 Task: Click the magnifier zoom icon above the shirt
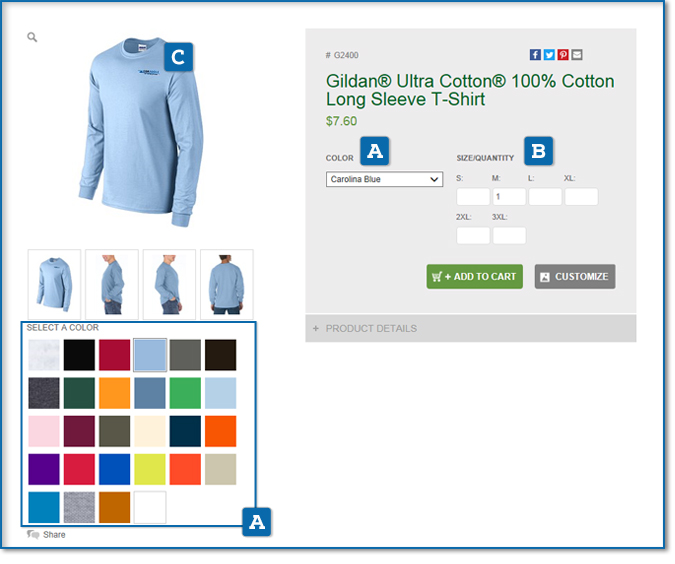32,37
